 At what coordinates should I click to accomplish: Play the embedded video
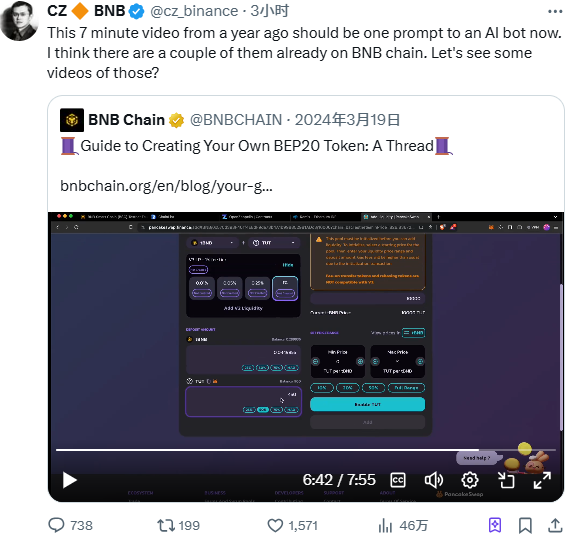click(x=69, y=480)
